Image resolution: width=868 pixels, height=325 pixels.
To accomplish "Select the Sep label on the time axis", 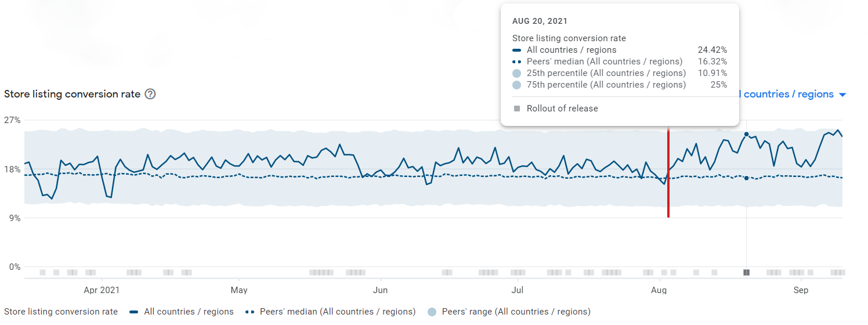I will click(801, 290).
